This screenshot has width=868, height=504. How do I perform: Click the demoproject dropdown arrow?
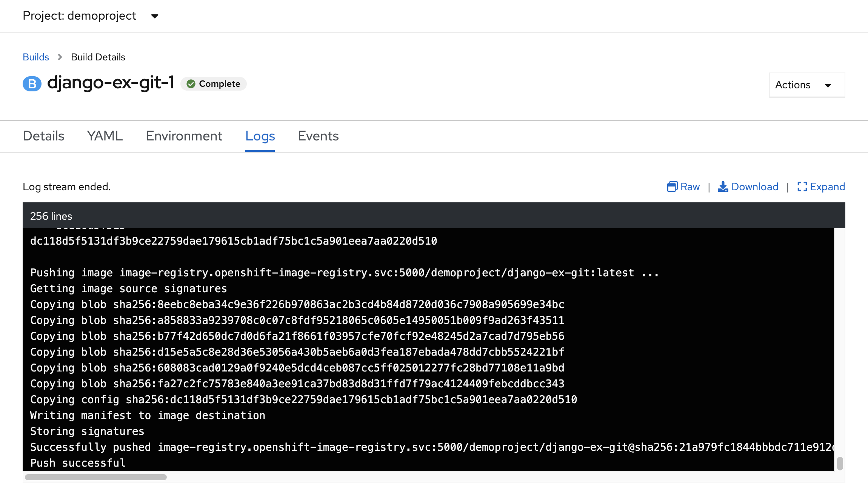coord(155,15)
